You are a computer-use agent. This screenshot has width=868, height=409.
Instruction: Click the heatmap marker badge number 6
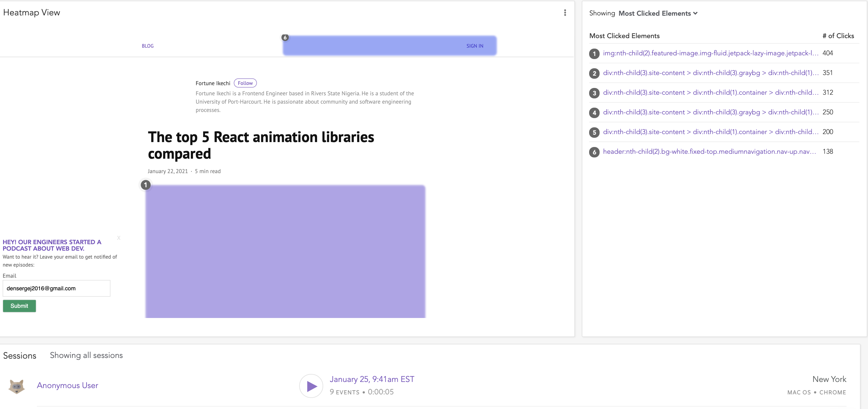285,38
